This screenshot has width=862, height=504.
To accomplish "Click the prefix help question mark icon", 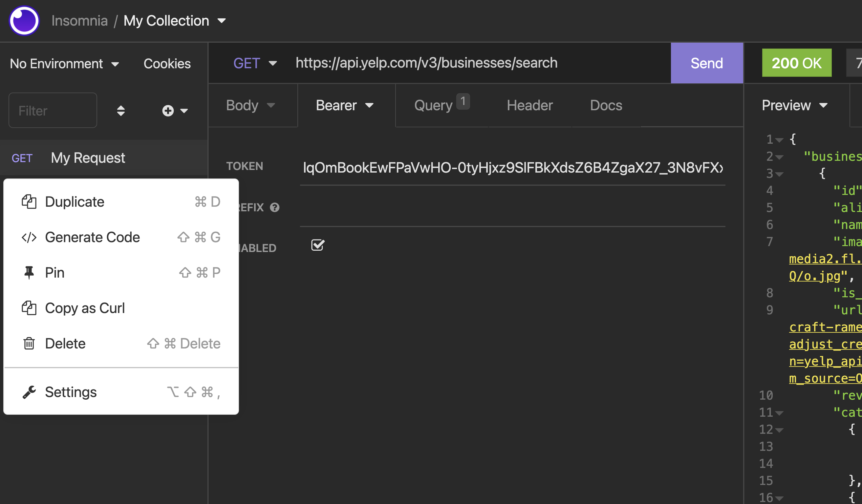I will pyautogui.click(x=275, y=208).
